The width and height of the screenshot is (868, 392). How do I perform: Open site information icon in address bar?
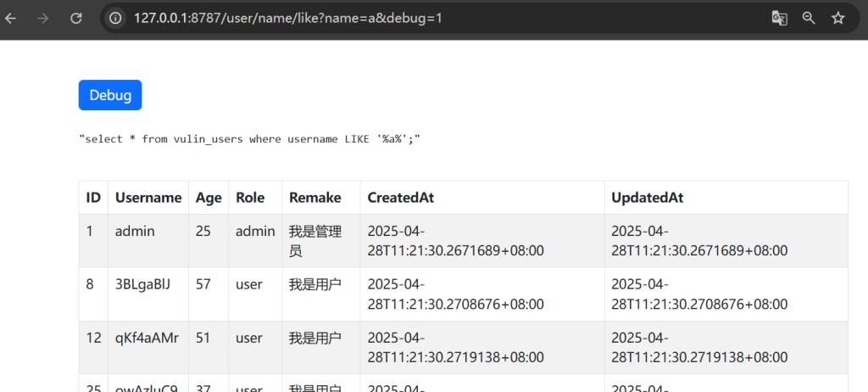point(116,18)
